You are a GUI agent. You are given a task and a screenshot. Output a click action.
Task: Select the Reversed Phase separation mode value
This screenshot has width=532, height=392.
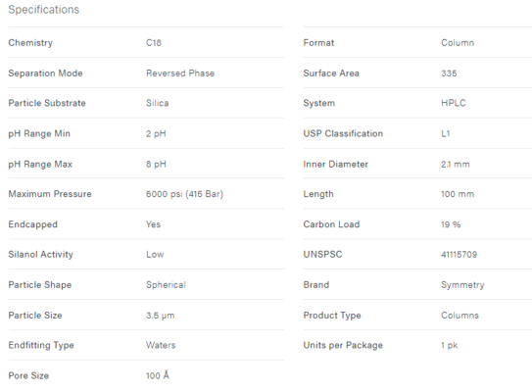tap(180, 73)
